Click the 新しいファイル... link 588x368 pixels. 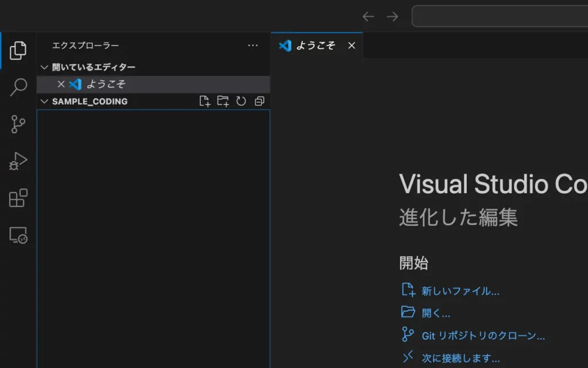[460, 291]
